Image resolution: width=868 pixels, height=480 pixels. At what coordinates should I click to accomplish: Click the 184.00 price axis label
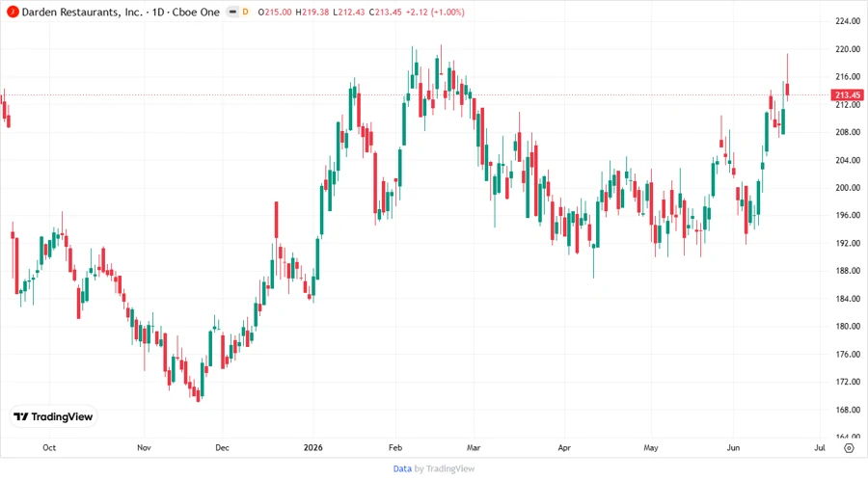848,299
